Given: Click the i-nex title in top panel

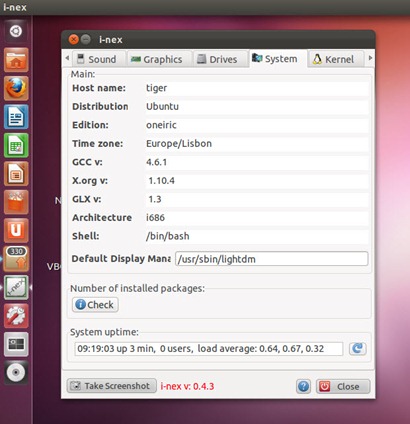Looking at the screenshot, I should click(x=15, y=7).
